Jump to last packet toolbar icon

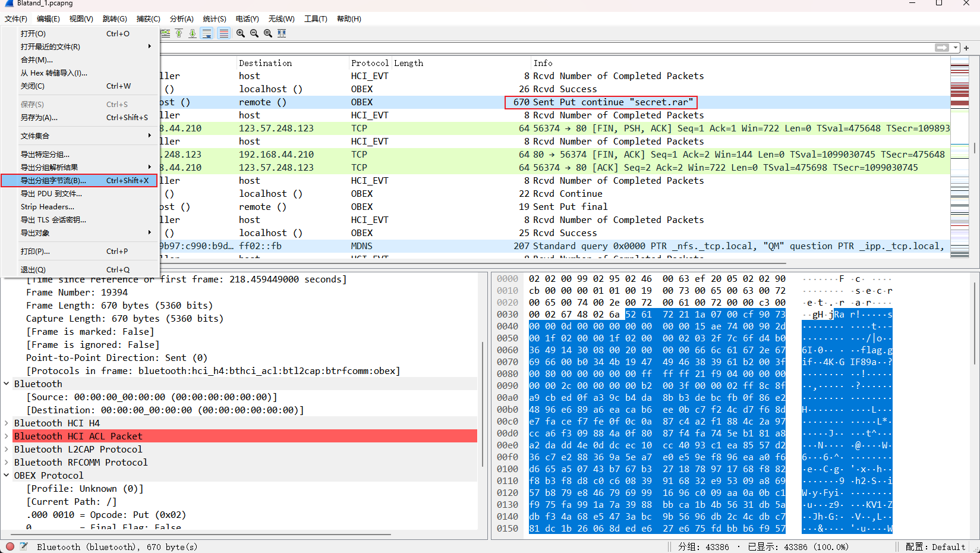(193, 33)
